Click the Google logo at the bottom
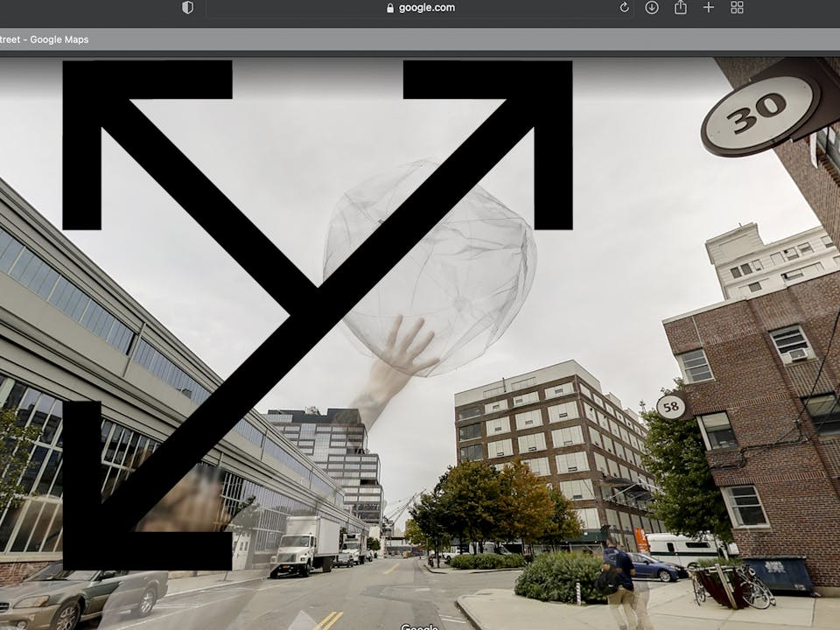Image resolution: width=840 pixels, height=630 pixels. tap(419, 626)
